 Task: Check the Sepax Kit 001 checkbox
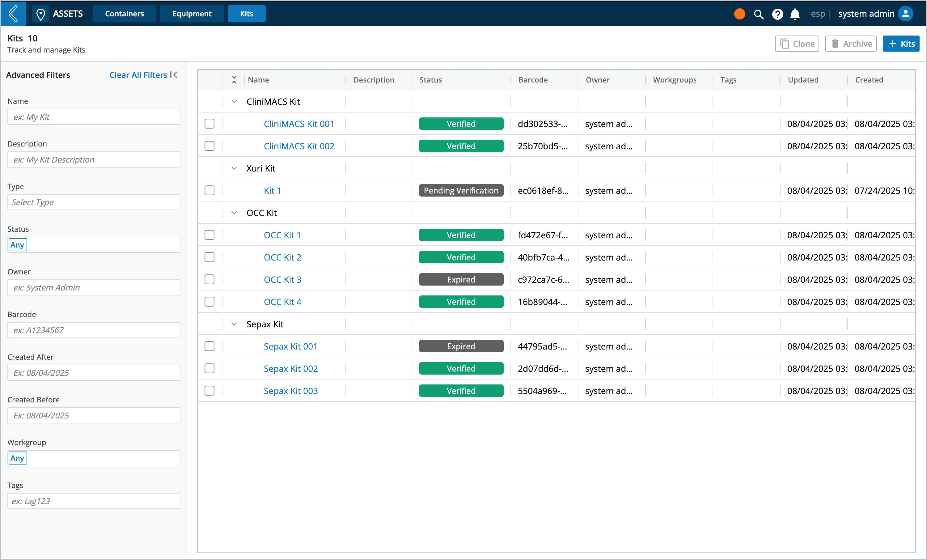[210, 346]
